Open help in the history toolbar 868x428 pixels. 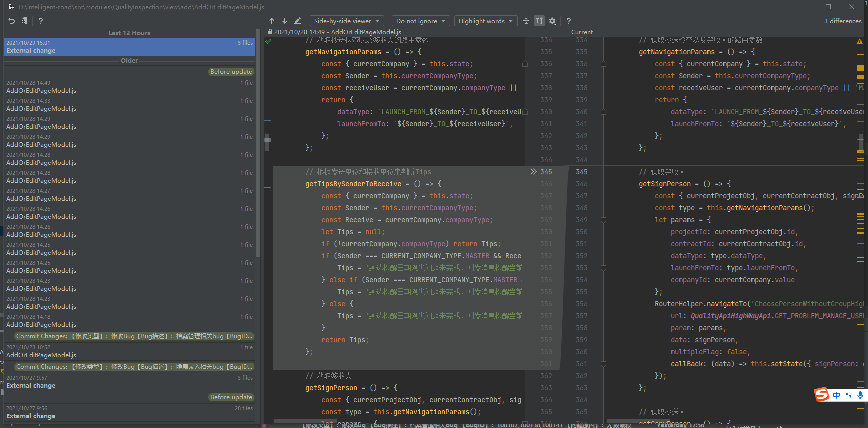[x=41, y=21]
